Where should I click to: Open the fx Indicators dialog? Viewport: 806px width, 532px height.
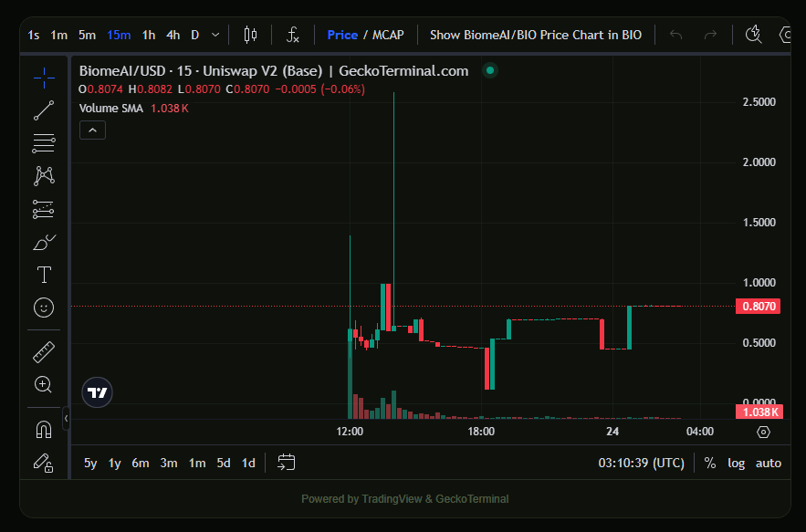[x=292, y=35]
